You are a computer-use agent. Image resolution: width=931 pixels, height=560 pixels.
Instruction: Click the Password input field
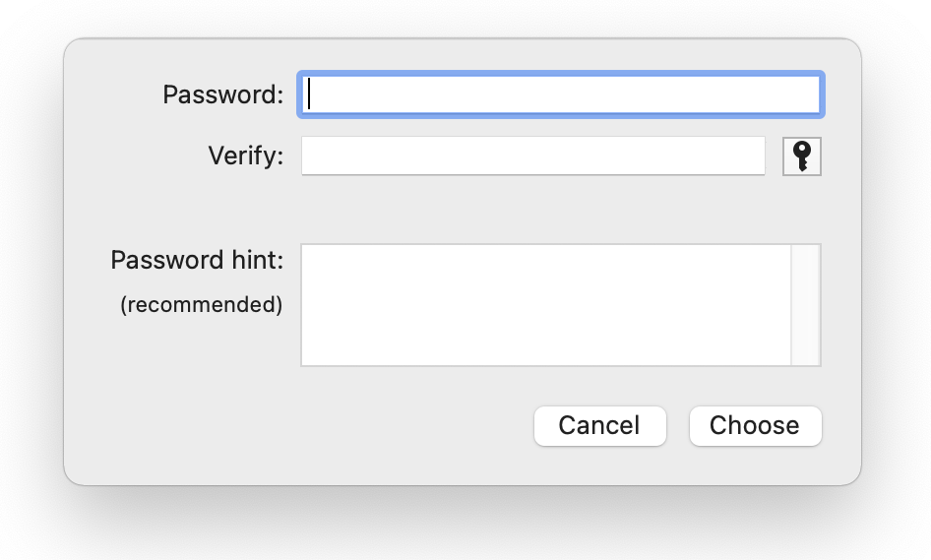coord(560,94)
